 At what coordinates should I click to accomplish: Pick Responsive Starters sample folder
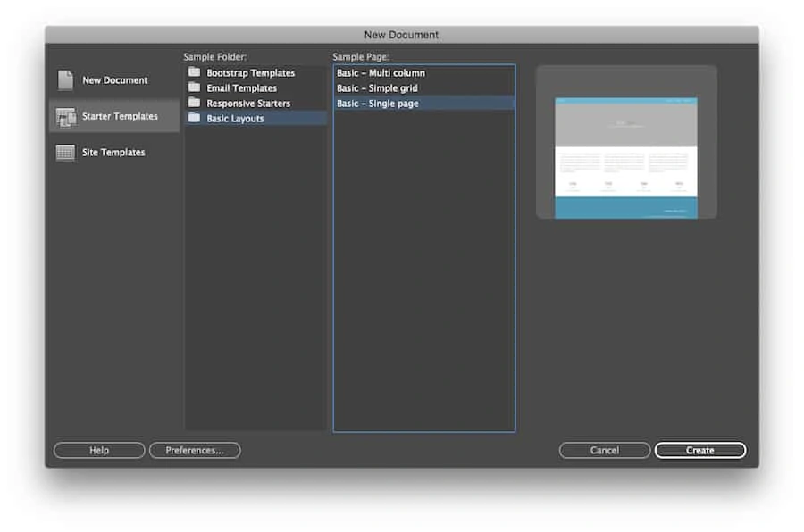pos(248,104)
